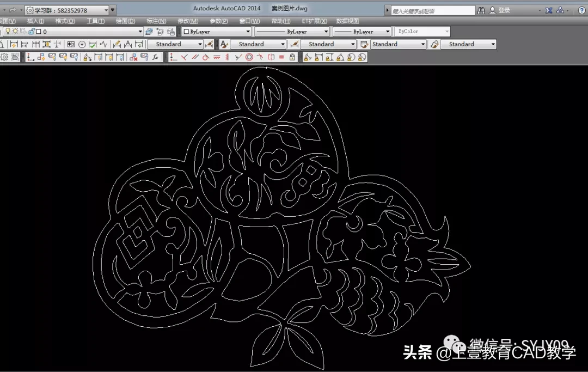Apply the Concentric constraint
588x372 pixels.
(249, 57)
